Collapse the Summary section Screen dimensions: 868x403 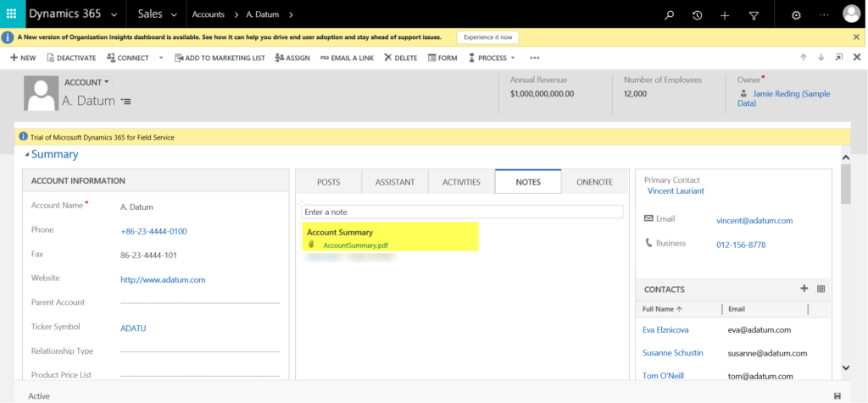(x=26, y=154)
